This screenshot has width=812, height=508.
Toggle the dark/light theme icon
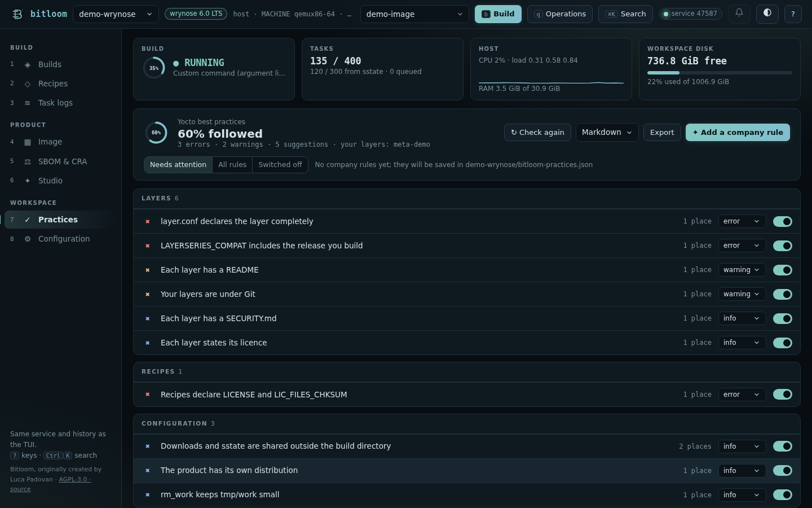coord(767,14)
